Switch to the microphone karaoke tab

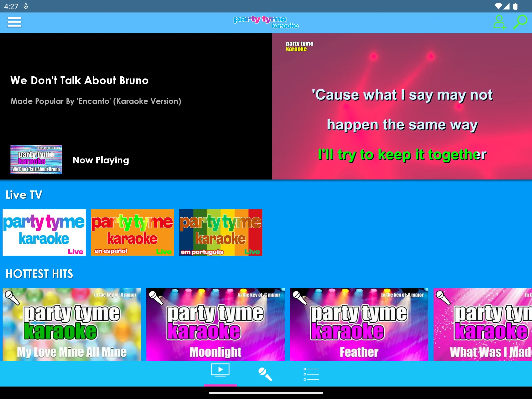(265, 374)
